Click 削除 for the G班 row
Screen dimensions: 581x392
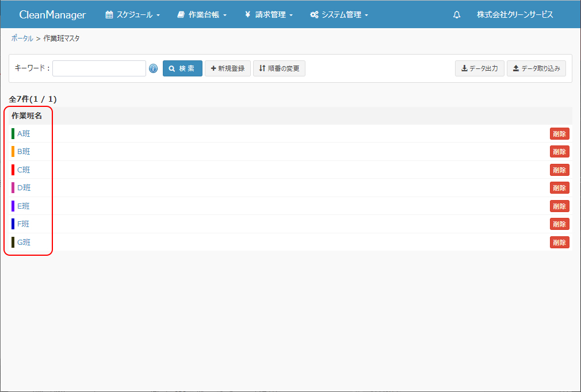(559, 243)
